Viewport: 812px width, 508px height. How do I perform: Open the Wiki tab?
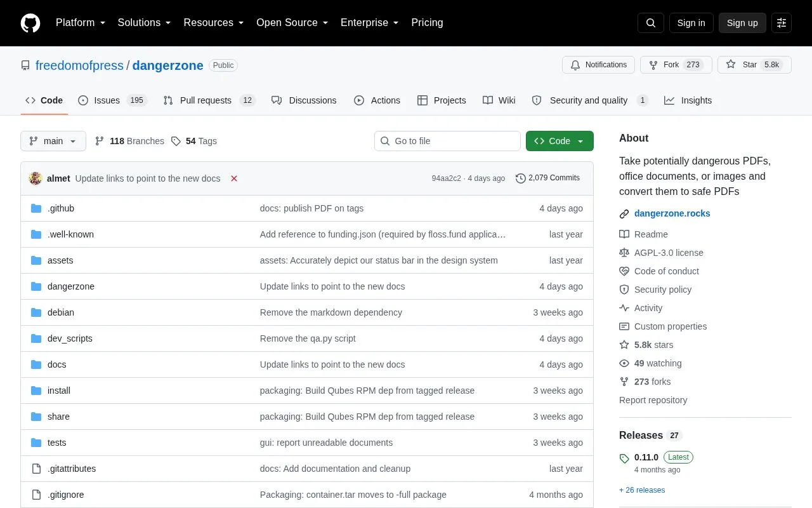(x=499, y=100)
